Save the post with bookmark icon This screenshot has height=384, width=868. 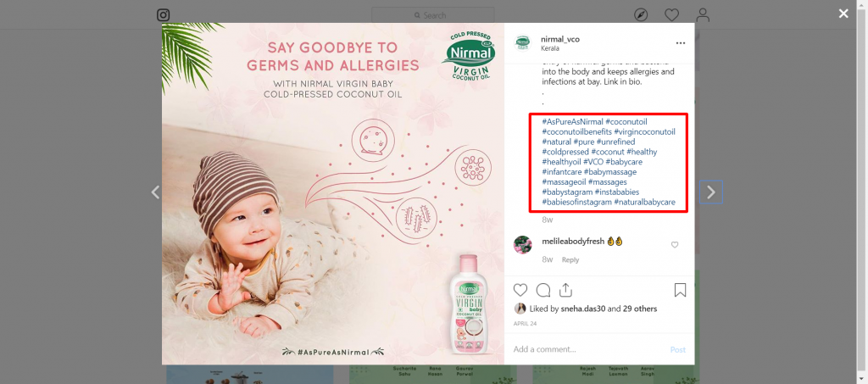pos(681,290)
